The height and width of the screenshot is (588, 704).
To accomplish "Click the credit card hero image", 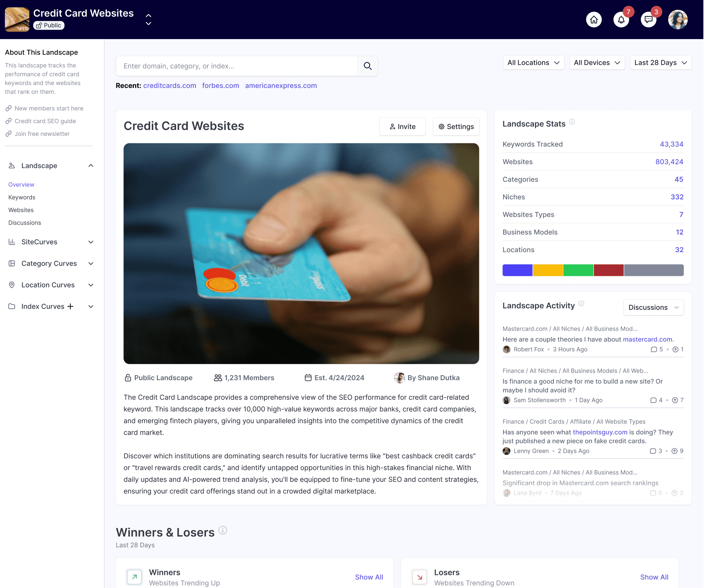I will (302, 254).
